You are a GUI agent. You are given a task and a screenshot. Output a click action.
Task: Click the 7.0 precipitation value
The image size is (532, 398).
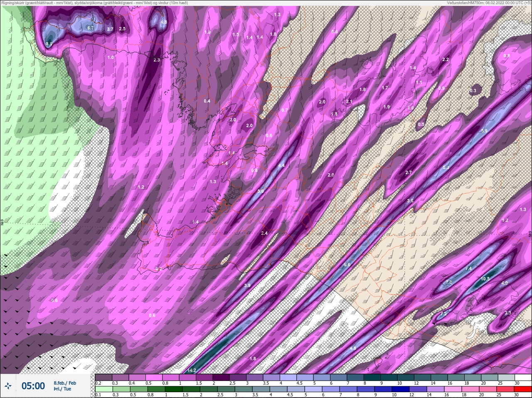(x=449, y=282)
